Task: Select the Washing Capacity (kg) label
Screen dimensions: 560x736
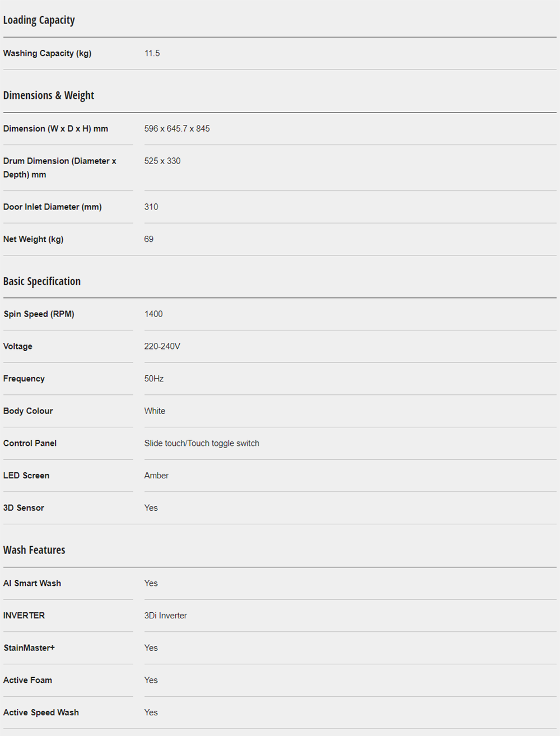Action: click(x=47, y=53)
